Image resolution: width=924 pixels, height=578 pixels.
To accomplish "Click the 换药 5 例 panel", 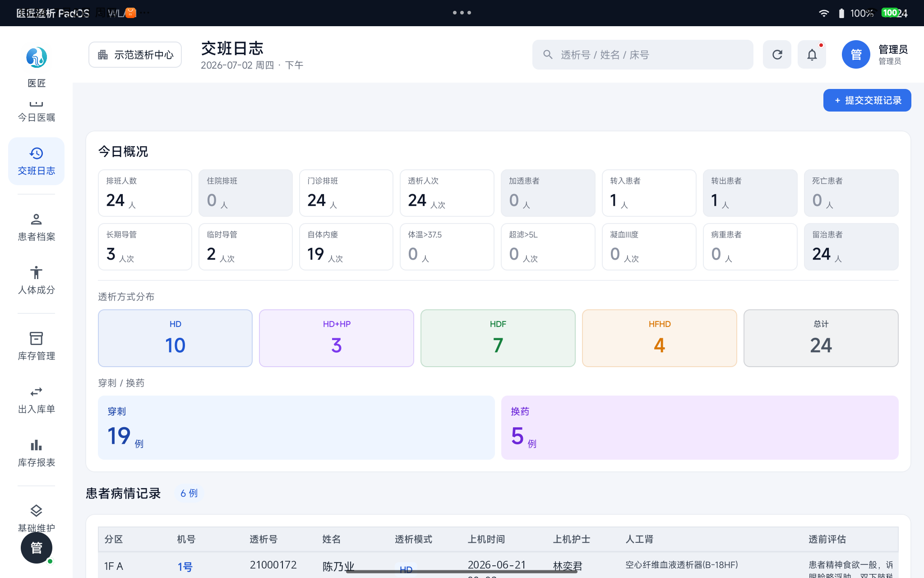I will click(700, 428).
